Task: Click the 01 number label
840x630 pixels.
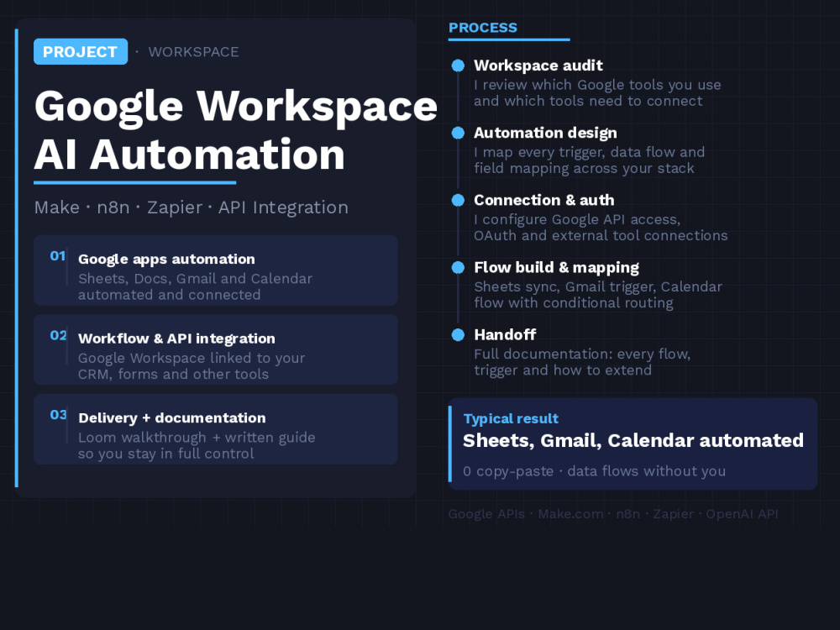Action: 58,256
